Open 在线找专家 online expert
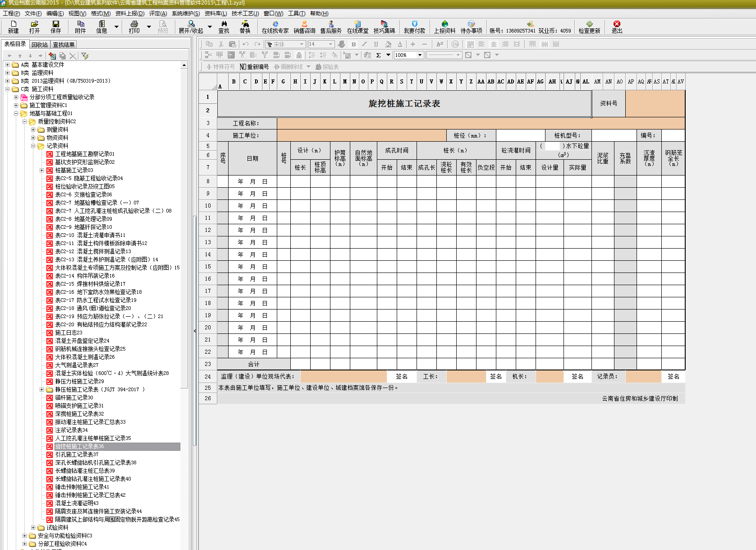 coord(275,27)
